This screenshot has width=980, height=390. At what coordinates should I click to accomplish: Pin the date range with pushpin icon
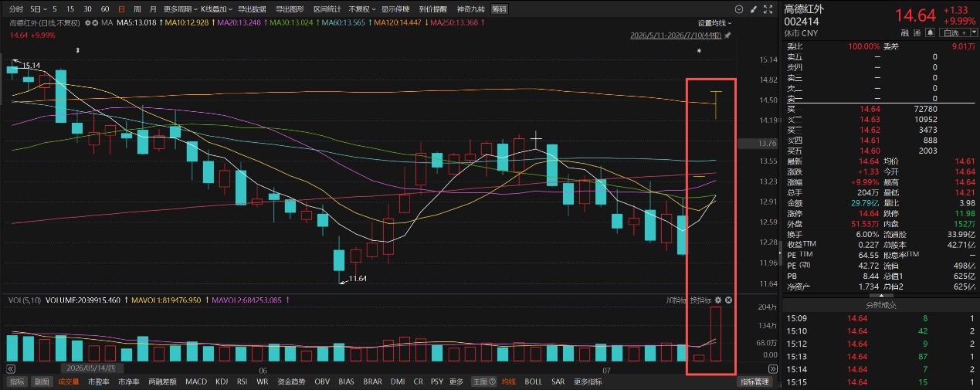[x=727, y=36]
